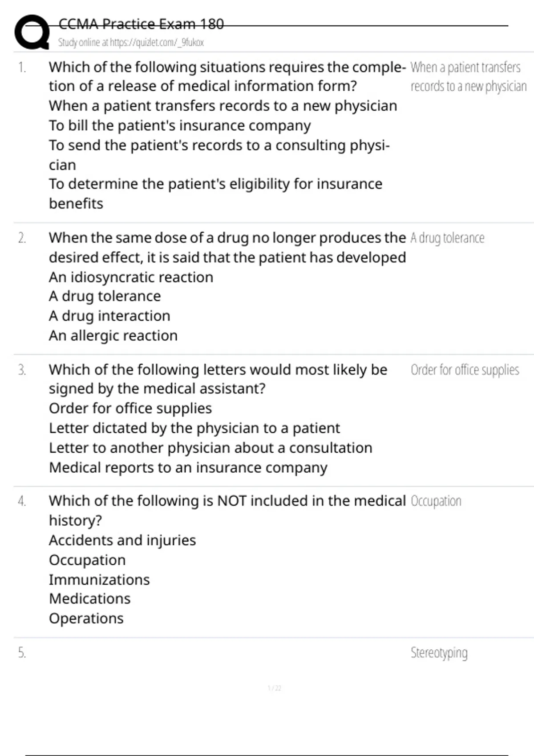This screenshot has width=534, height=756.
Task: Choose 'Medical reports to an insurance company'
Action: (188, 467)
